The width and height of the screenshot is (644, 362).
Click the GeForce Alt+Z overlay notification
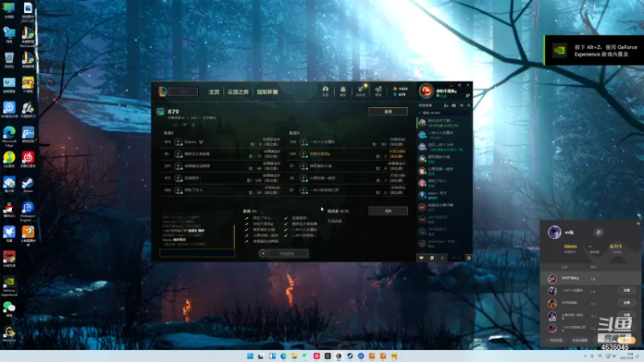tap(594, 51)
